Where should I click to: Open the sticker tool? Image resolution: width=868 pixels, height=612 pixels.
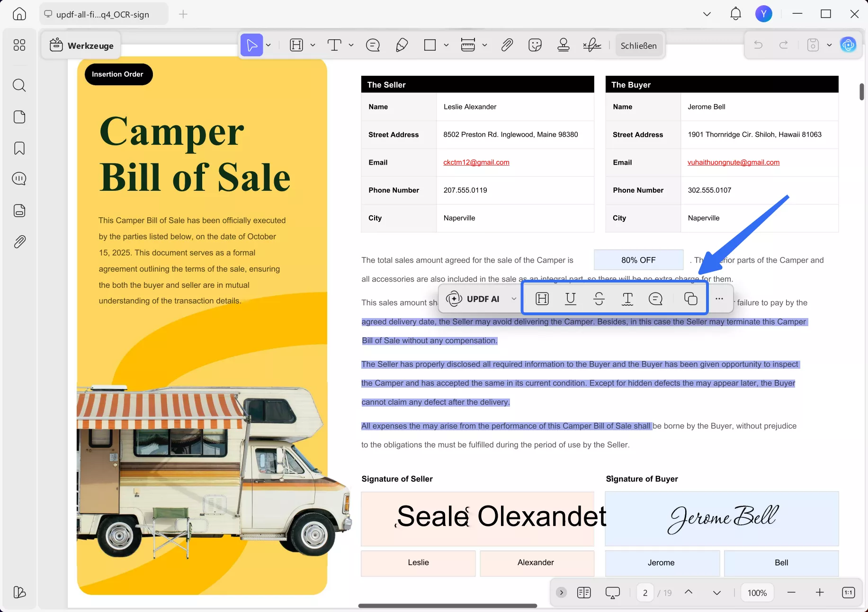tap(535, 45)
